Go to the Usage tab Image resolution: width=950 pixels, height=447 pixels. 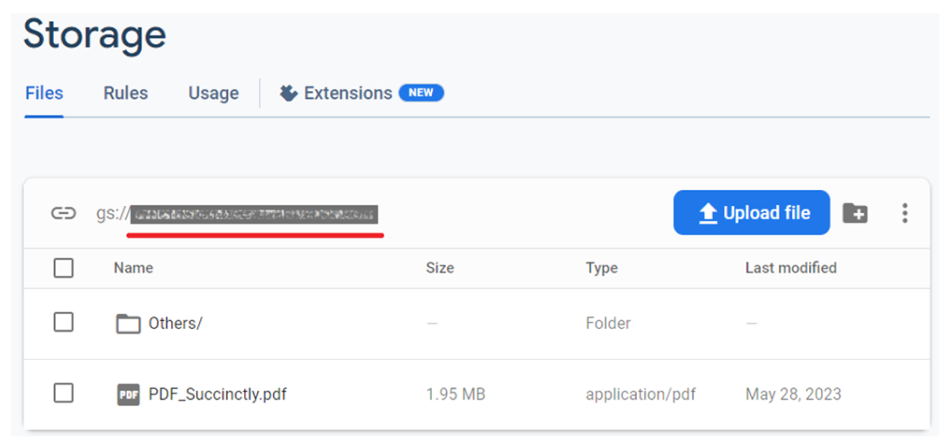[213, 93]
